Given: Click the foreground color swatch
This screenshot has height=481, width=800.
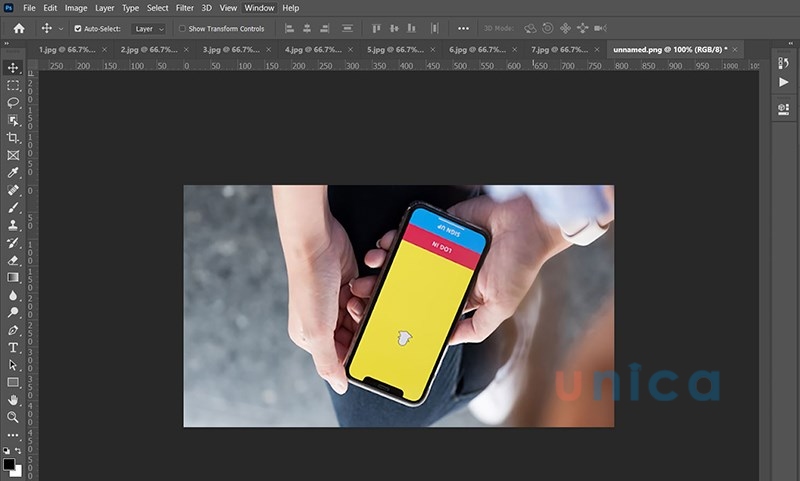Looking at the screenshot, I should 9,465.
